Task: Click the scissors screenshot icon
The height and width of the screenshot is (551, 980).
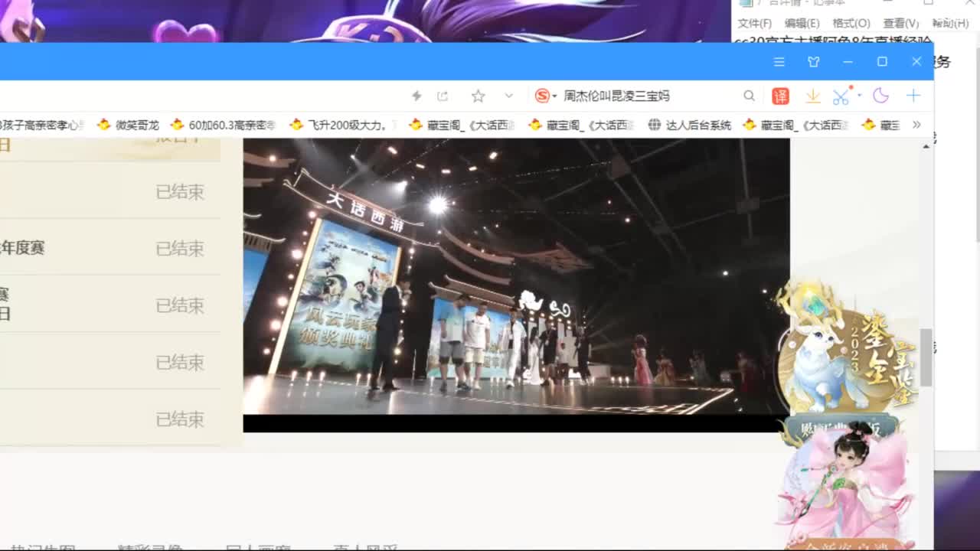Action: 841,96
